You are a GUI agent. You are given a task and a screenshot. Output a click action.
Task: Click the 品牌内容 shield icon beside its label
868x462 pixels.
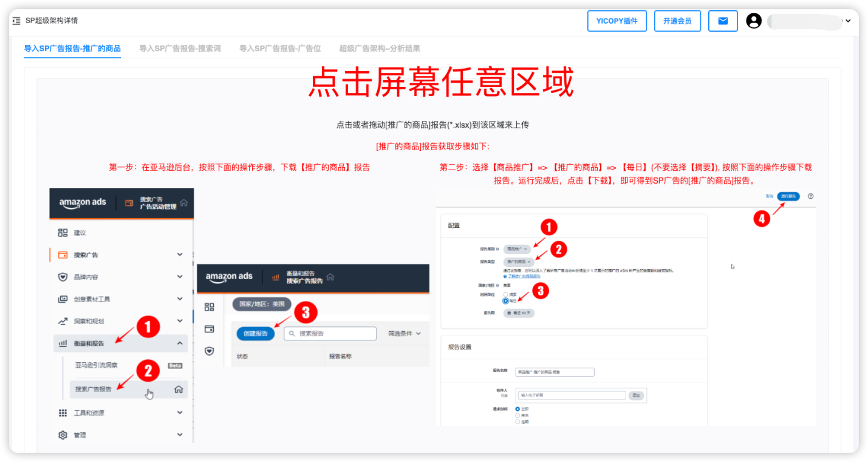point(63,277)
